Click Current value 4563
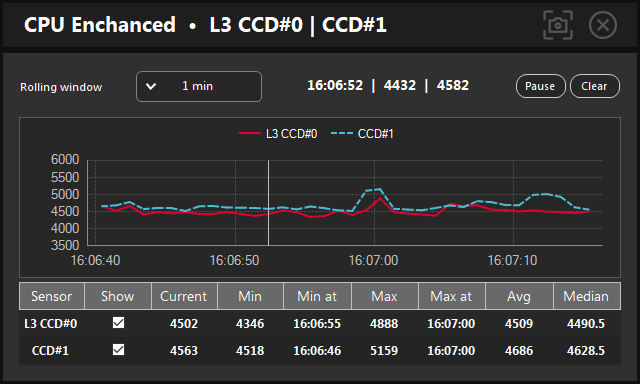This screenshot has height=384, width=640. 184,351
